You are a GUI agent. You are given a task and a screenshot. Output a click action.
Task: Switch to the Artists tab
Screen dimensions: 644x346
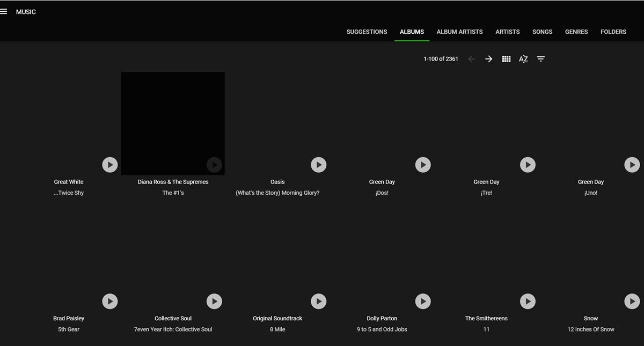click(x=507, y=32)
